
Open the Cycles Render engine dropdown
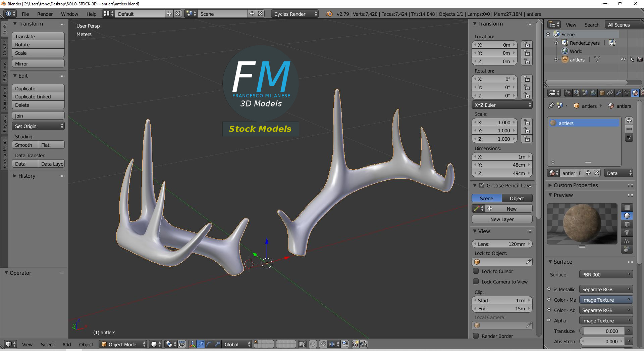[293, 14]
